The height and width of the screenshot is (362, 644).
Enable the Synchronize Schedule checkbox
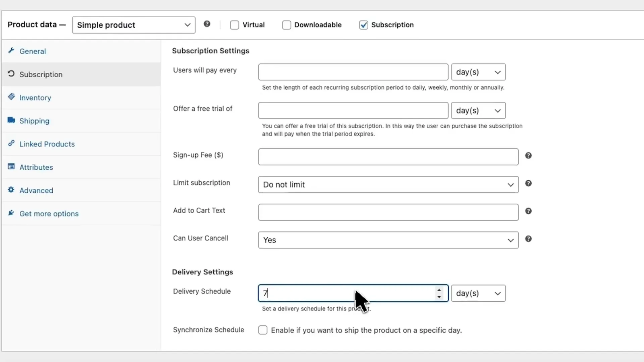263,330
